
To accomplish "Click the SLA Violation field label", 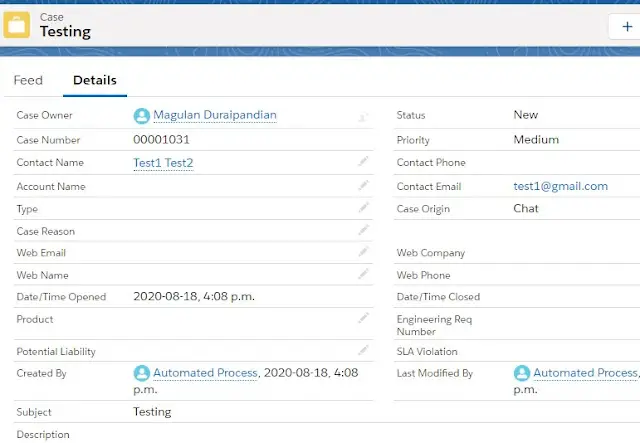I will click(x=427, y=352).
